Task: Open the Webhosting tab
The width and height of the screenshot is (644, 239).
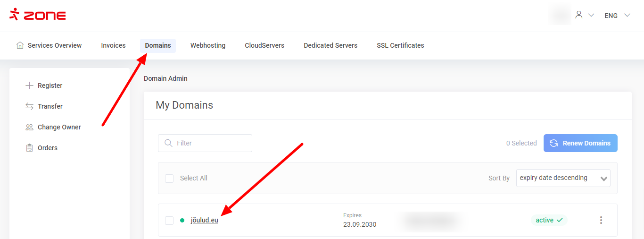Action: click(208, 45)
